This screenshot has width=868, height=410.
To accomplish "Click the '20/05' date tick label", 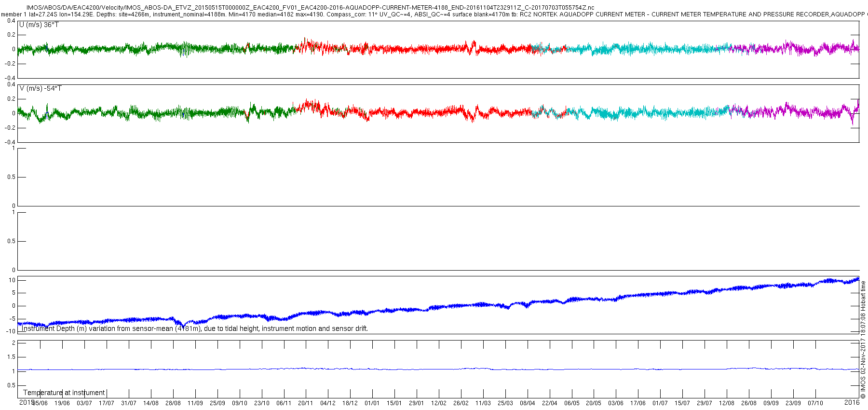I will (x=593, y=403).
